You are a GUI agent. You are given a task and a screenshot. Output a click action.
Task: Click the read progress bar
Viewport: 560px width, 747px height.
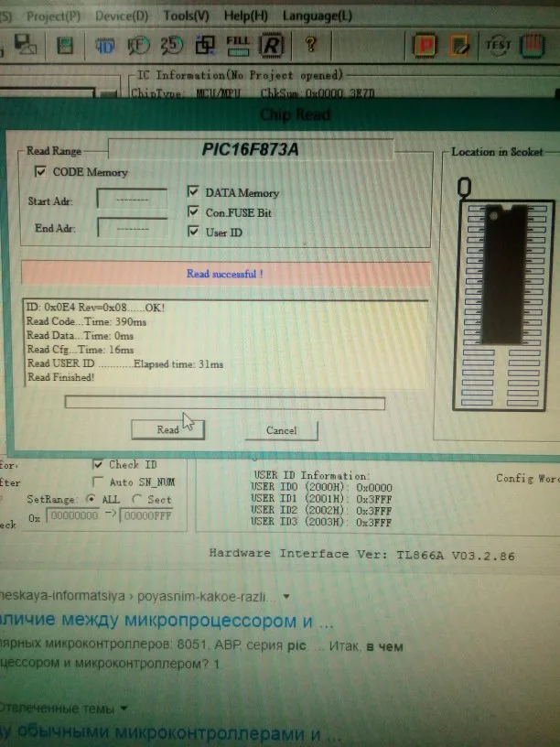click(225, 403)
